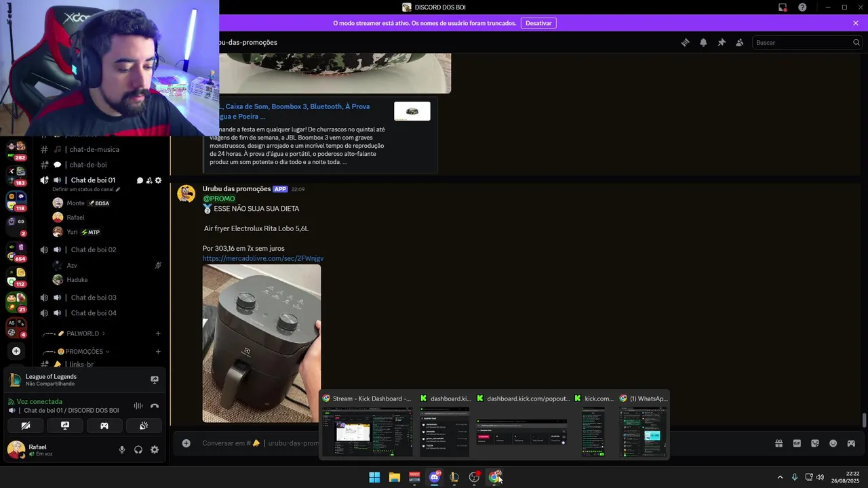Toggle camera in voice panel
868x488 pixels.
point(26,426)
